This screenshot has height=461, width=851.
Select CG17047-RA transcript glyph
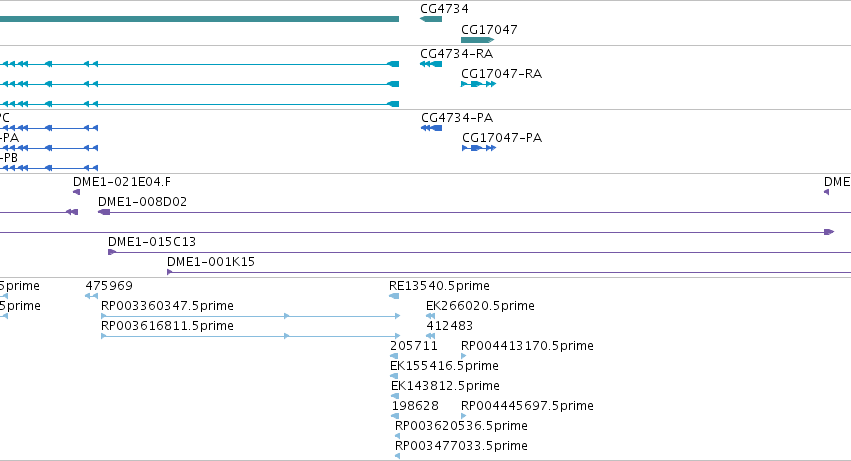coord(478,84)
